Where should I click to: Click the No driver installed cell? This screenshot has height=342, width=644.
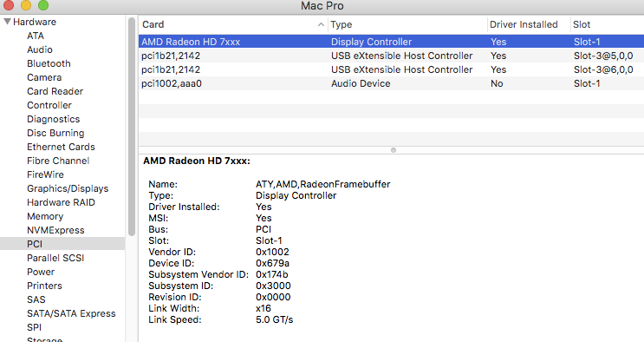tap(497, 83)
